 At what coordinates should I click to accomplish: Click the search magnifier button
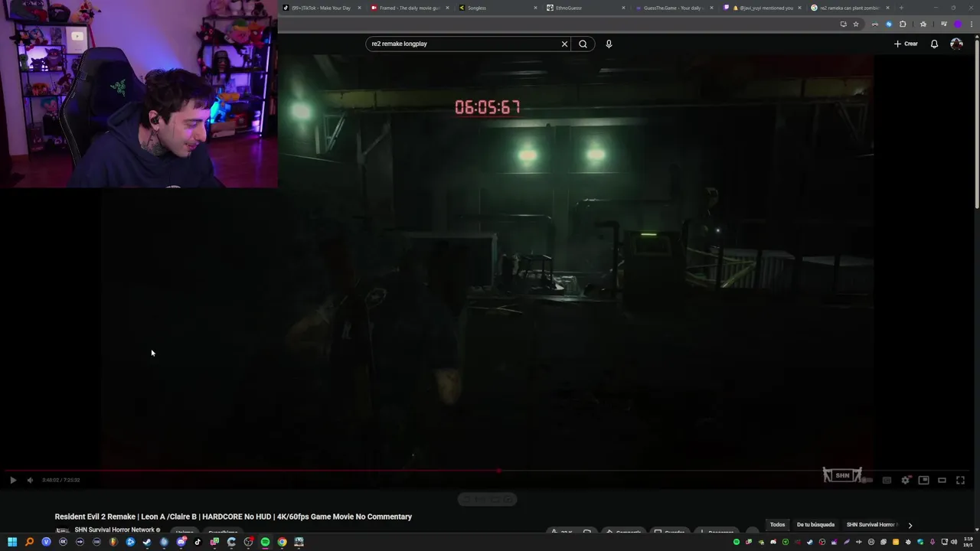583,44
